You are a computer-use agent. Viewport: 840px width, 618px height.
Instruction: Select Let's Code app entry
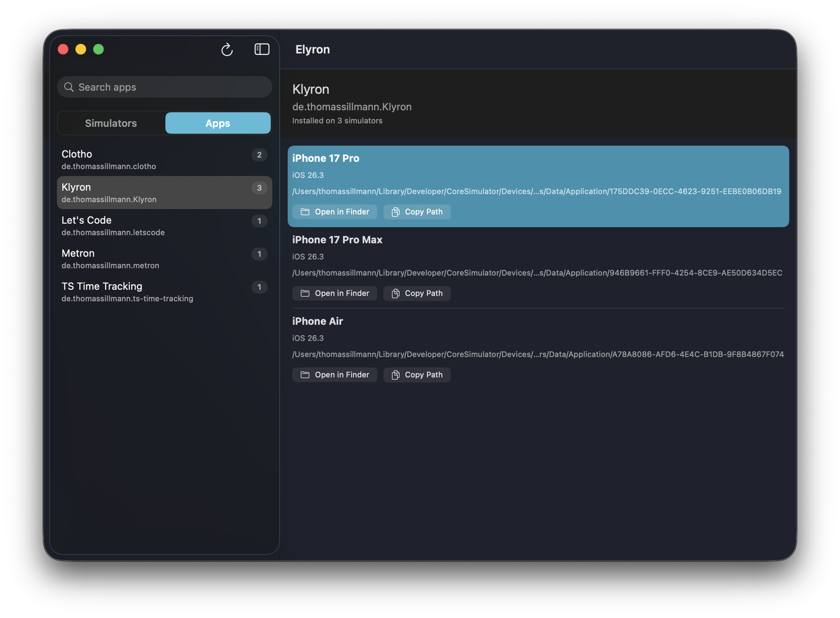click(154, 226)
